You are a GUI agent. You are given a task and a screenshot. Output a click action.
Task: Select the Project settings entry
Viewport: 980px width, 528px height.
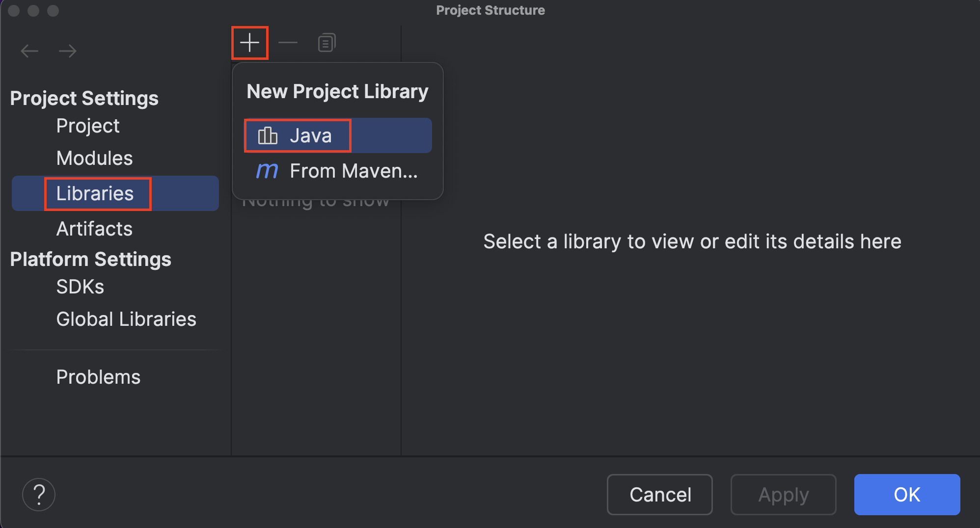tap(88, 125)
